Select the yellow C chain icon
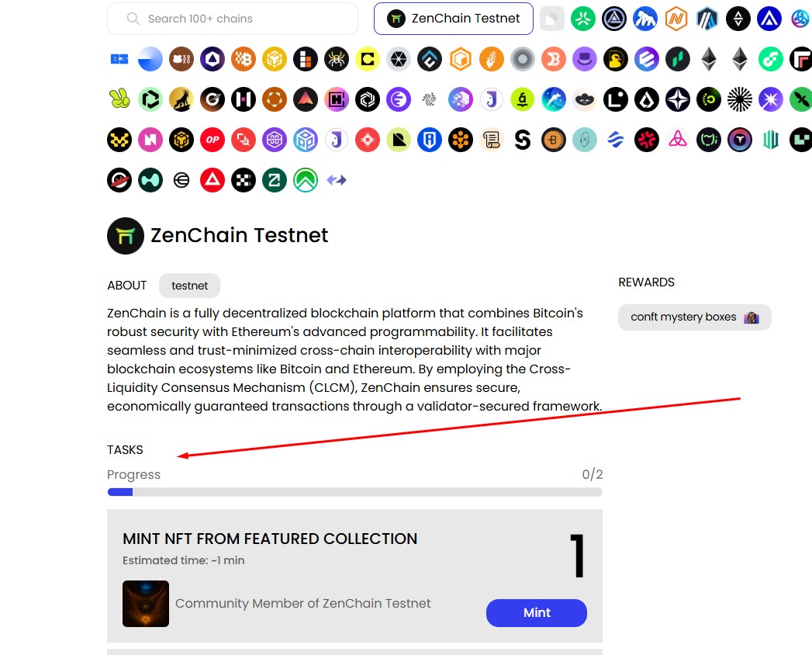The width and height of the screenshot is (812, 655). [368, 59]
